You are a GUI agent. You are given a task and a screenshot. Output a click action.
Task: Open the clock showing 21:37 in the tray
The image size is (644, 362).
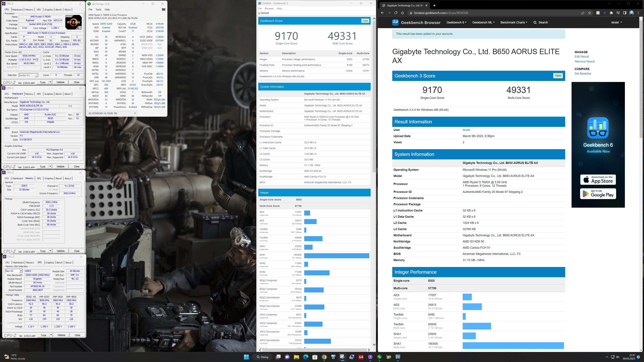[x=629, y=357]
